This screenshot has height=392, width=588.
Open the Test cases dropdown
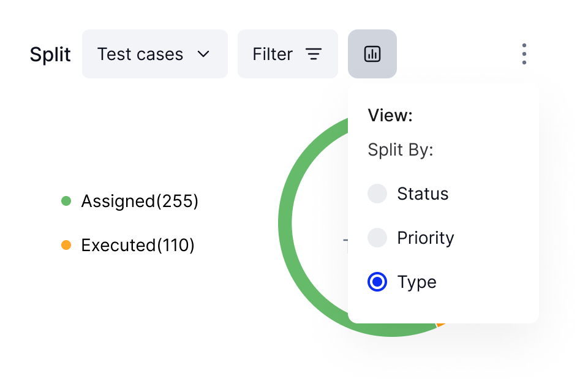(155, 54)
